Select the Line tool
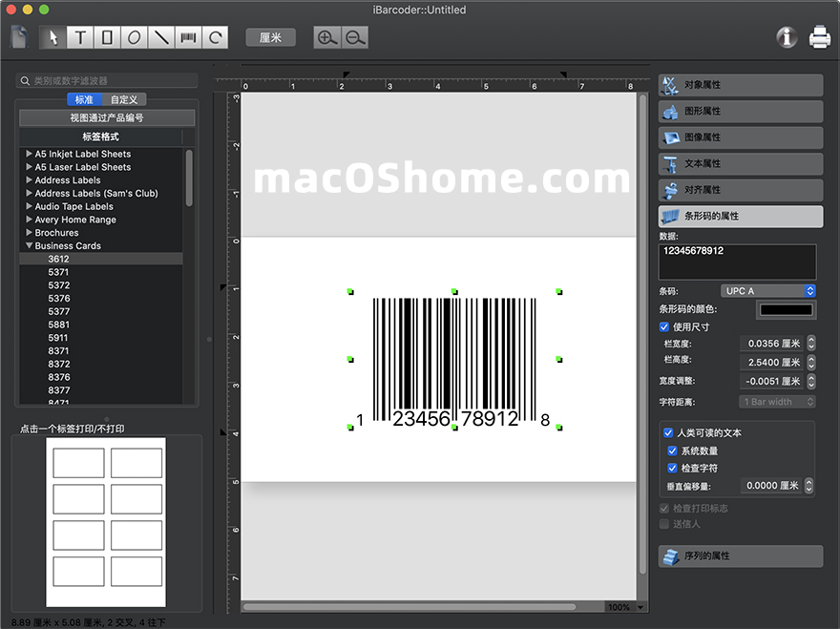This screenshot has width=840, height=629. tap(161, 37)
